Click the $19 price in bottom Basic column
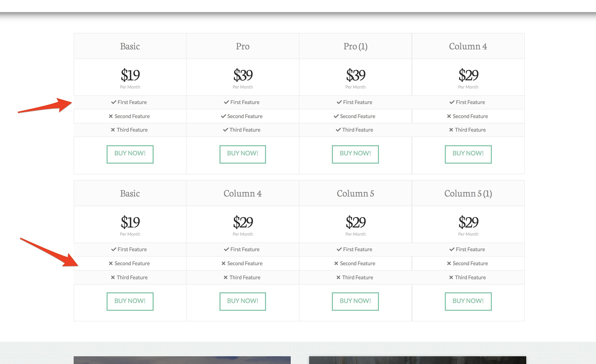The width and height of the screenshot is (596, 364). click(130, 222)
